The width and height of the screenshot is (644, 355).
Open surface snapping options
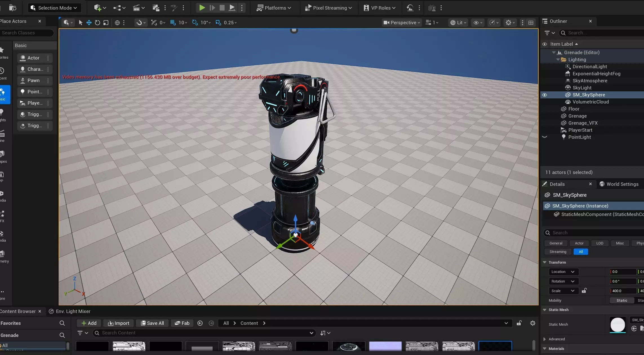pos(141,23)
